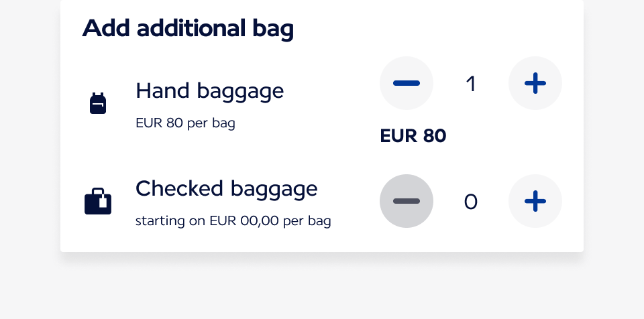Click the "Hand baggage" label
Image resolution: width=644 pixels, height=319 pixels.
coord(209,90)
